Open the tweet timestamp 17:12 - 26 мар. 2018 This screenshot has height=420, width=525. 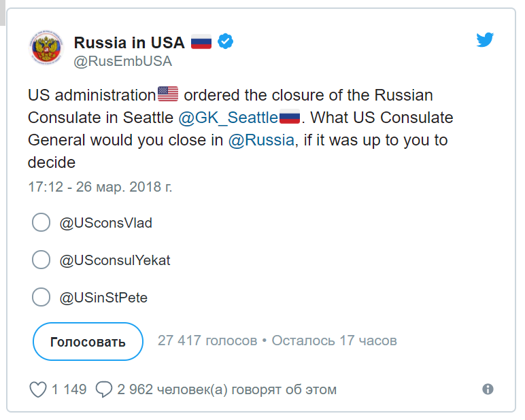point(99,186)
